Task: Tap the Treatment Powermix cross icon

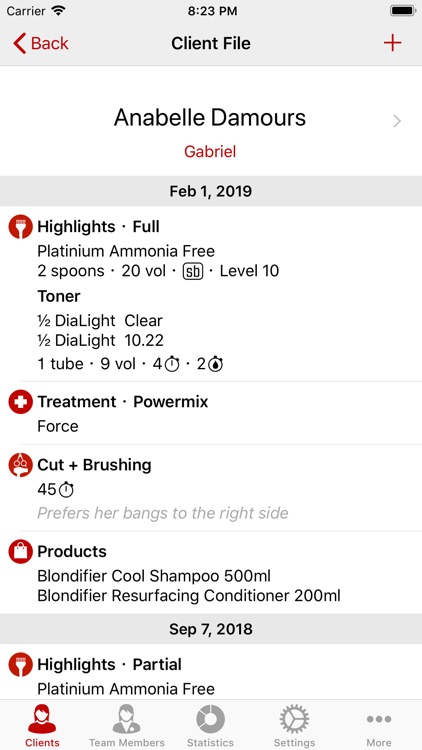Action: [20, 402]
